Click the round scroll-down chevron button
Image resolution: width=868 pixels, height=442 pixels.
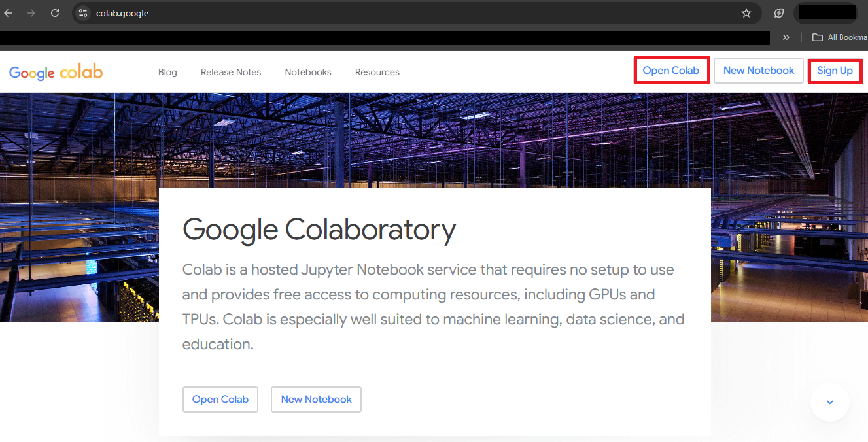tap(829, 402)
